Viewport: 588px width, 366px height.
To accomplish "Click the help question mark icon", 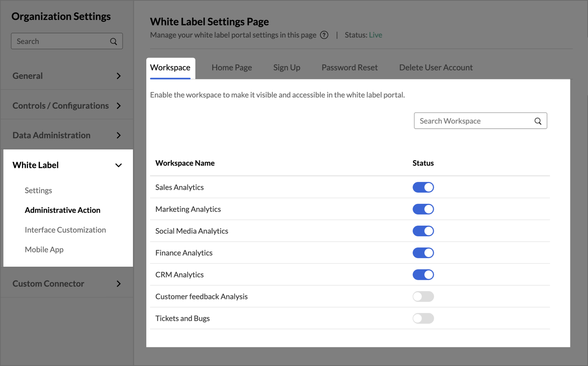I will (x=324, y=35).
